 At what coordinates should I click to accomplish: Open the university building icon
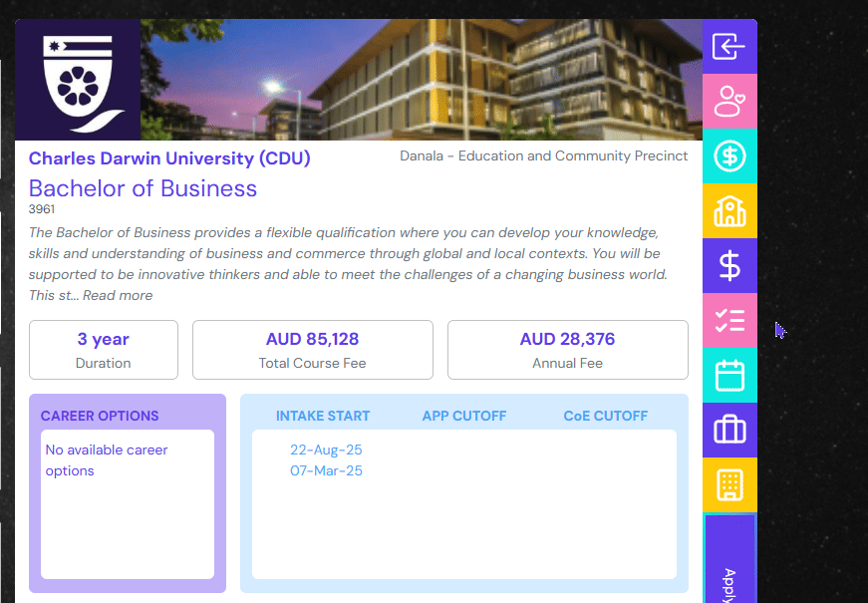(x=729, y=211)
